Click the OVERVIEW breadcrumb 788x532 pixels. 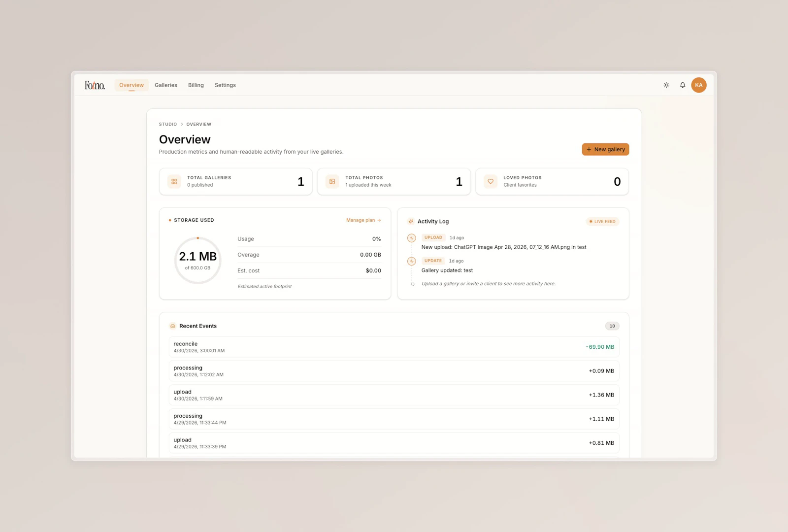[x=199, y=124]
